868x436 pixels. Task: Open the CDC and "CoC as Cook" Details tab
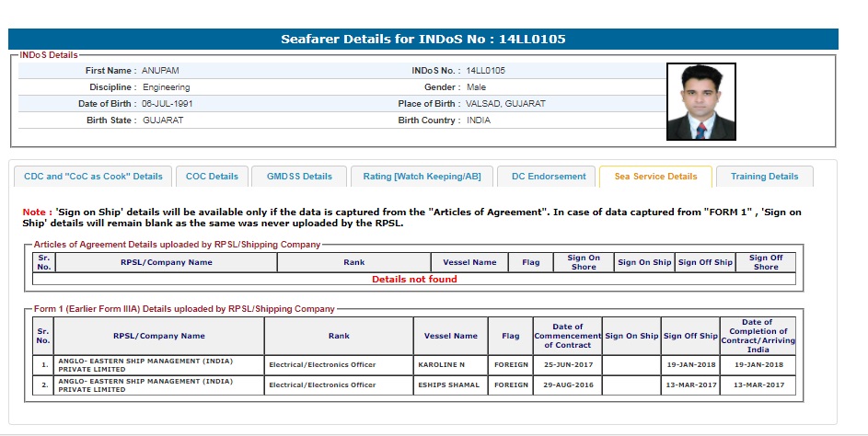point(93,177)
